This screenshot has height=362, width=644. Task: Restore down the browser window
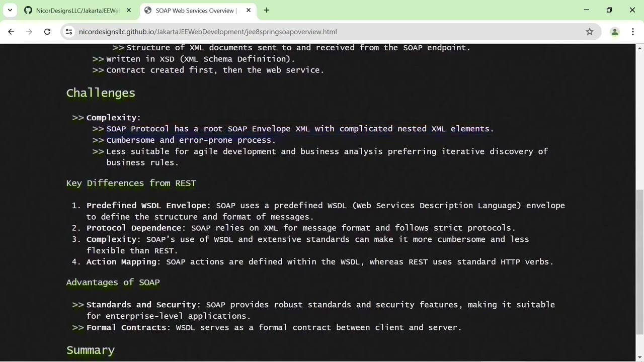(609, 10)
